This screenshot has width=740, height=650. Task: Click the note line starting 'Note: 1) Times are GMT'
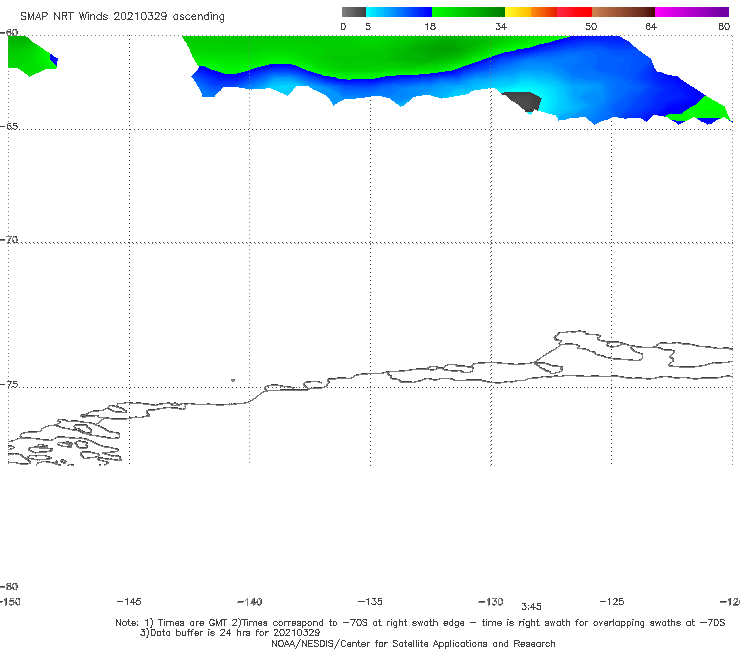pyautogui.click(x=420, y=623)
